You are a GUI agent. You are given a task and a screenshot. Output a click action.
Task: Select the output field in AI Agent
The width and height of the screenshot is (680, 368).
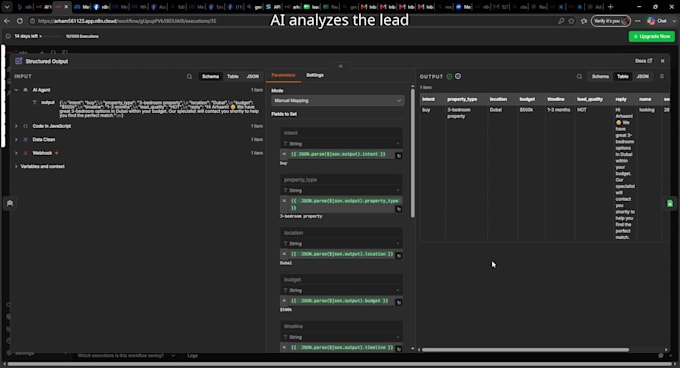(x=48, y=103)
